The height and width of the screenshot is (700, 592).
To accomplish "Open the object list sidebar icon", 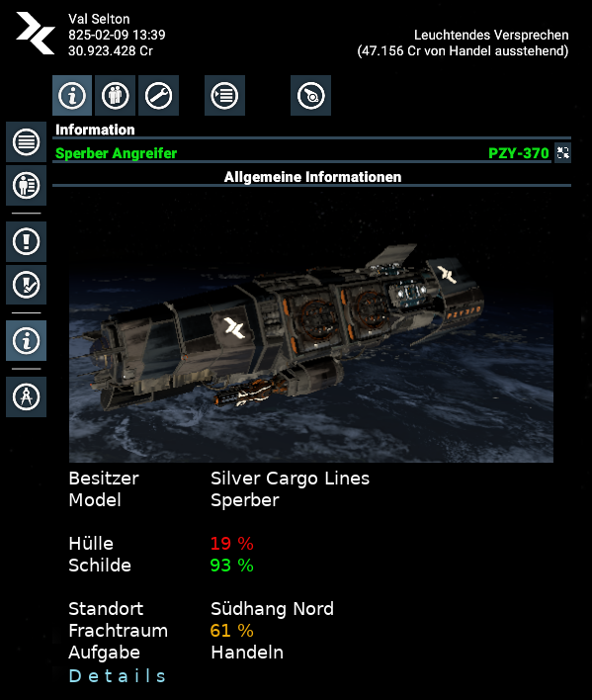I will [x=26, y=142].
